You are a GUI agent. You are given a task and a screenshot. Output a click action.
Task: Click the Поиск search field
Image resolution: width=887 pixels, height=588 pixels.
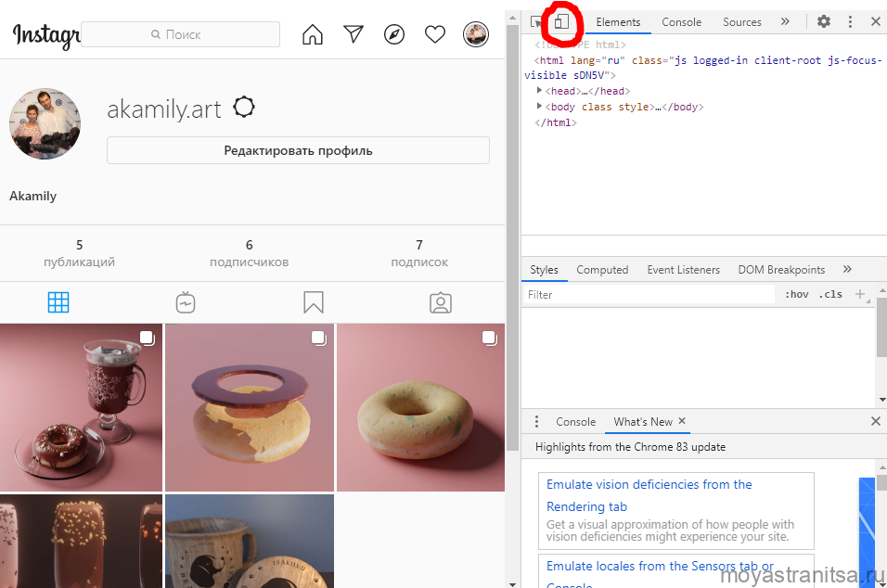click(181, 34)
